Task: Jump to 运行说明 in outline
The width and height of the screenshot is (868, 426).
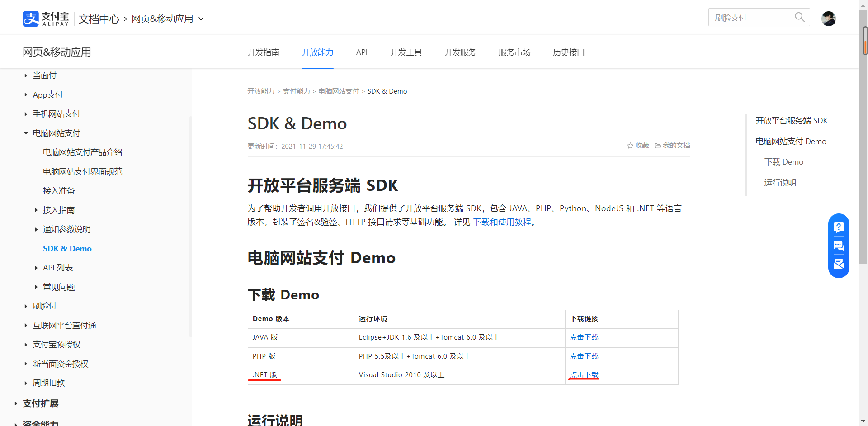Action: pos(780,183)
